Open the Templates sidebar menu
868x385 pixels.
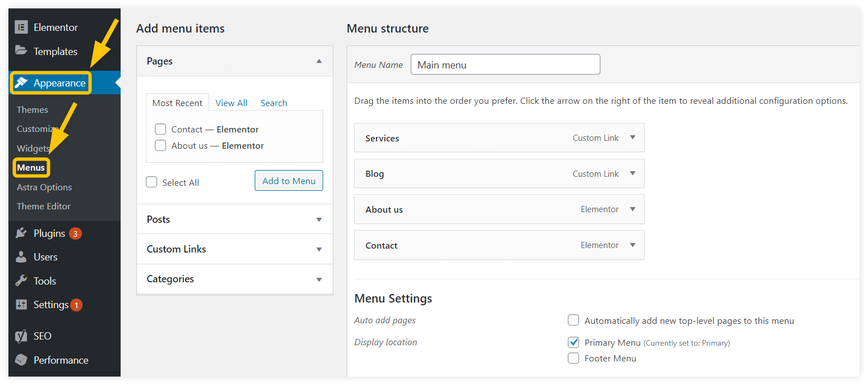(65, 51)
